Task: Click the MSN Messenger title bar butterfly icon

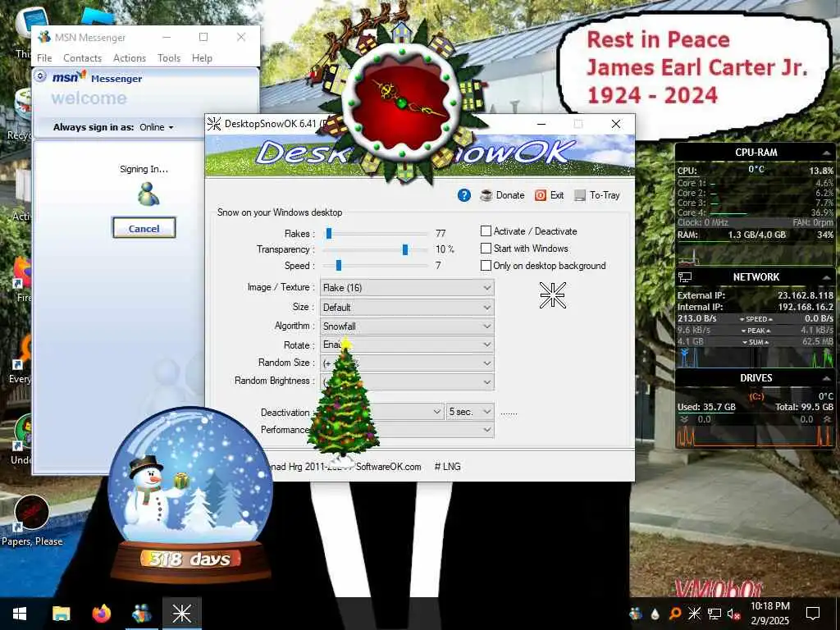Action: coord(44,37)
